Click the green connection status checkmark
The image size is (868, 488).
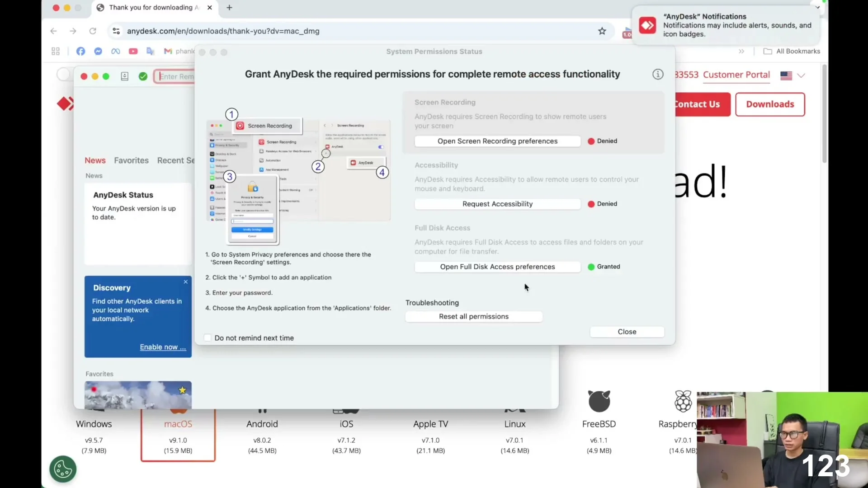tap(143, 77)
